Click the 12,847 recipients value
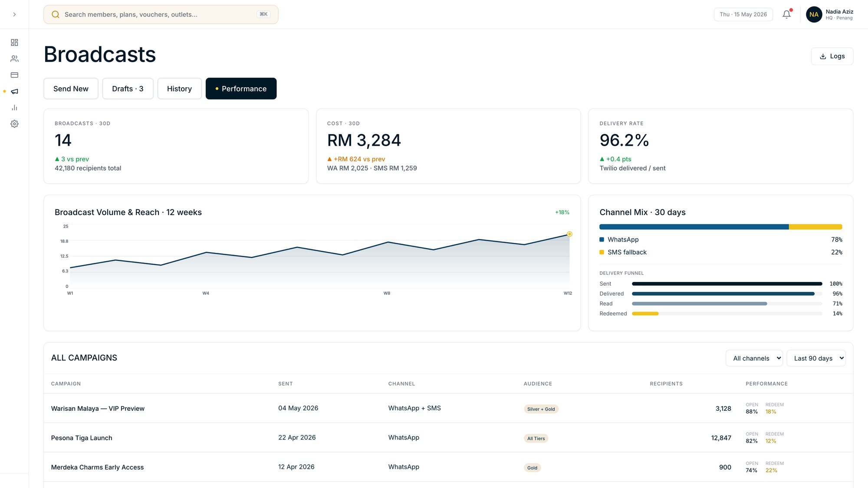 721,438
